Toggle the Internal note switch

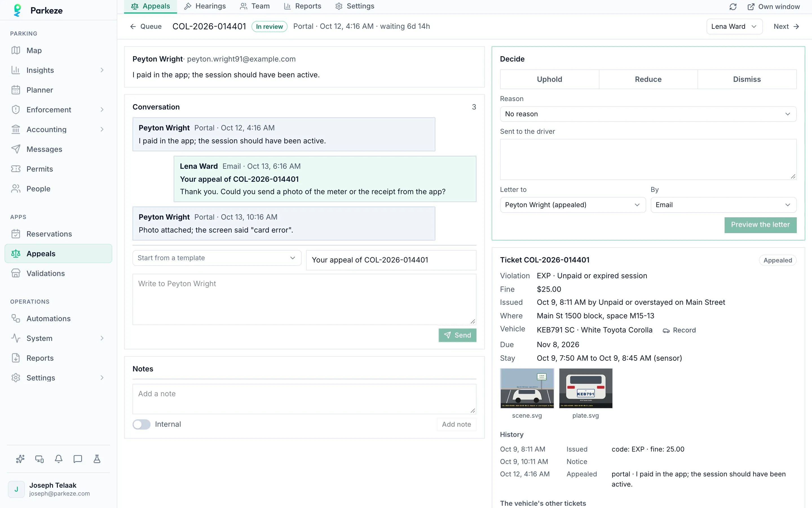tap(142, 424)
